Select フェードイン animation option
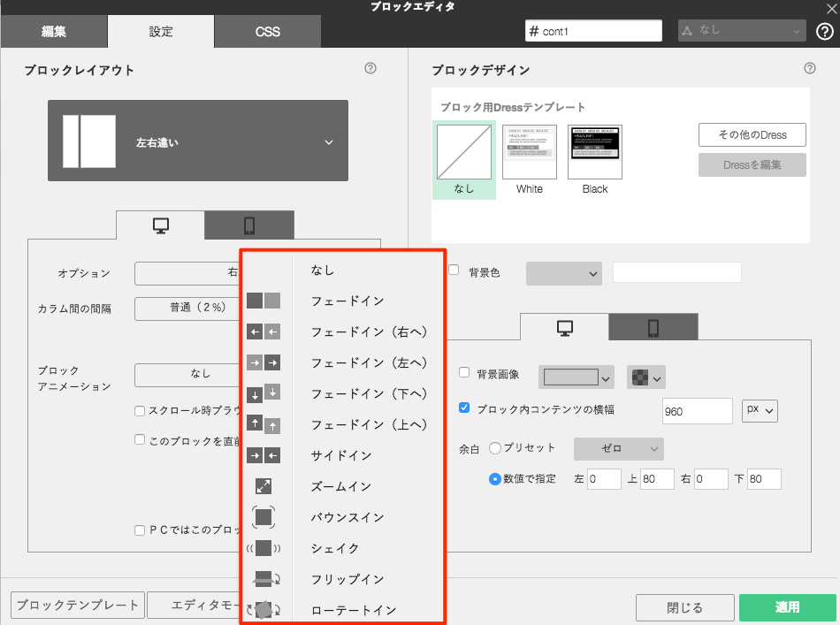This screenshot has height=625, width=840. [x=347, y=301]
